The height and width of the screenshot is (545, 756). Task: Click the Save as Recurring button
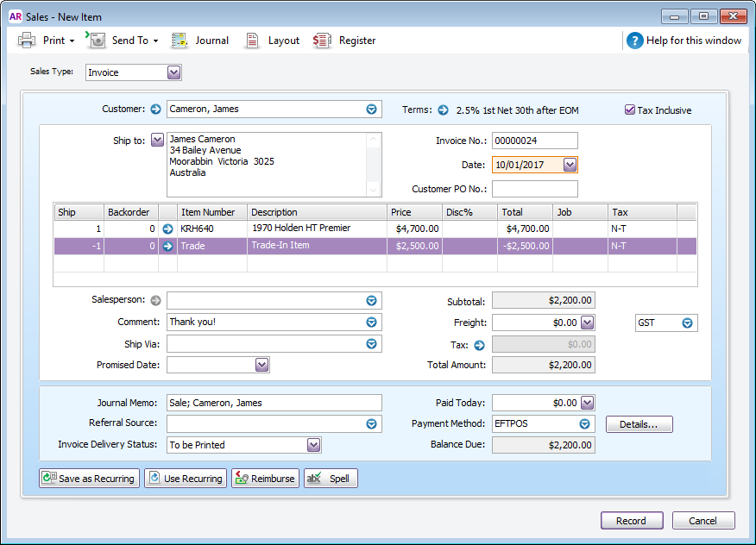coord(89,479)
